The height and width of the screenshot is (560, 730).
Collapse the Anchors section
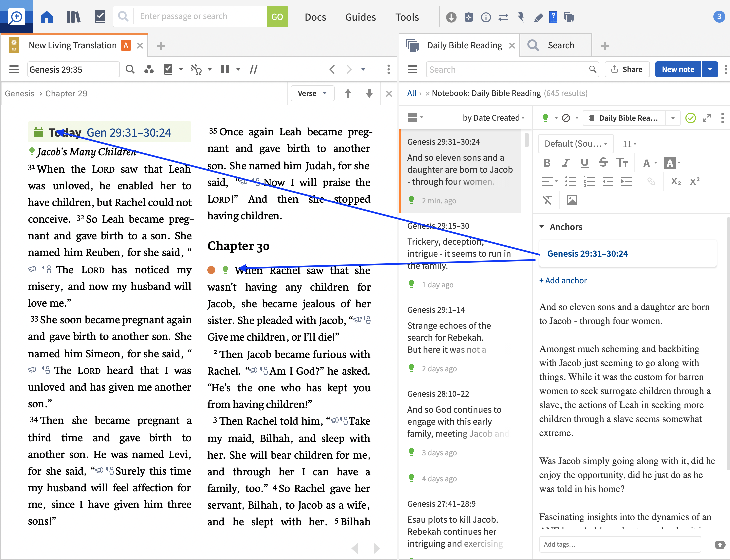(x=542, y=227)
